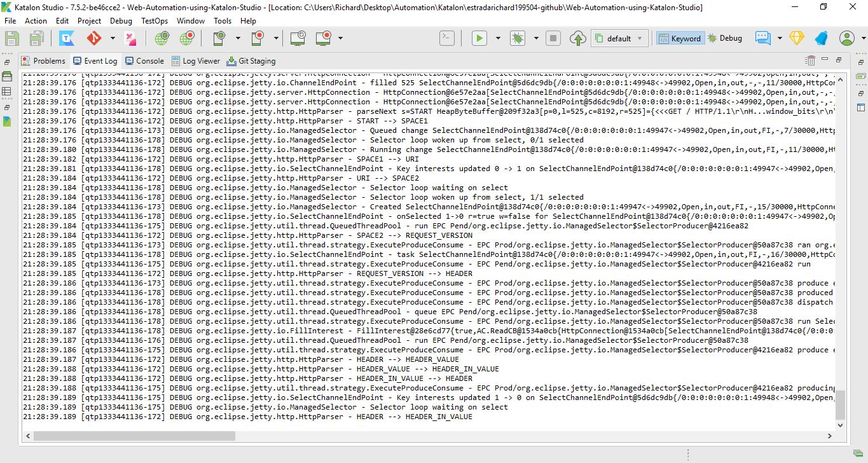Click the Git toolbar icon
This screenshot has width=868, height=463.
[93, 38]
